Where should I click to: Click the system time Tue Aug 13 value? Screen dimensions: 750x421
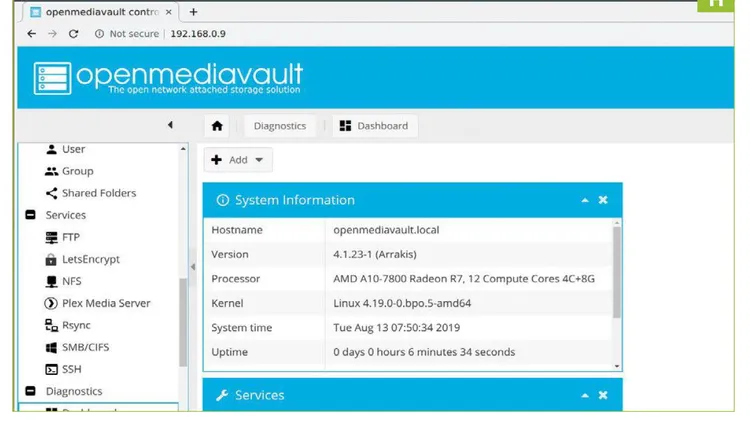click(397, 328)
